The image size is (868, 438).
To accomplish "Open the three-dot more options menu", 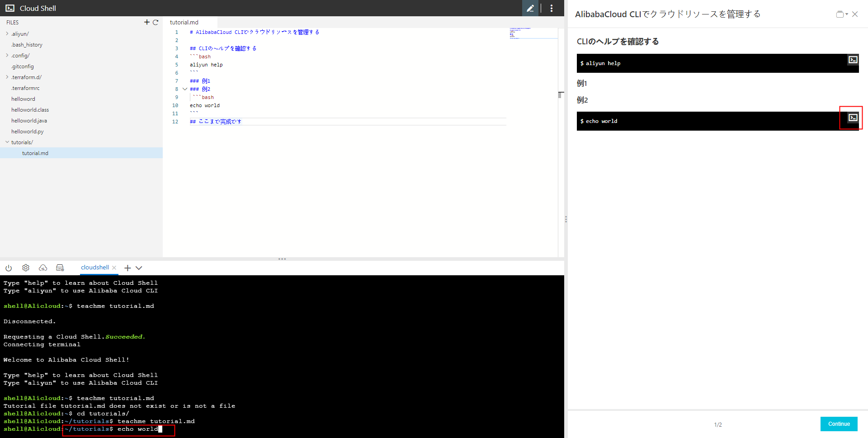I will pyautogui.click(x=552, y=8).
